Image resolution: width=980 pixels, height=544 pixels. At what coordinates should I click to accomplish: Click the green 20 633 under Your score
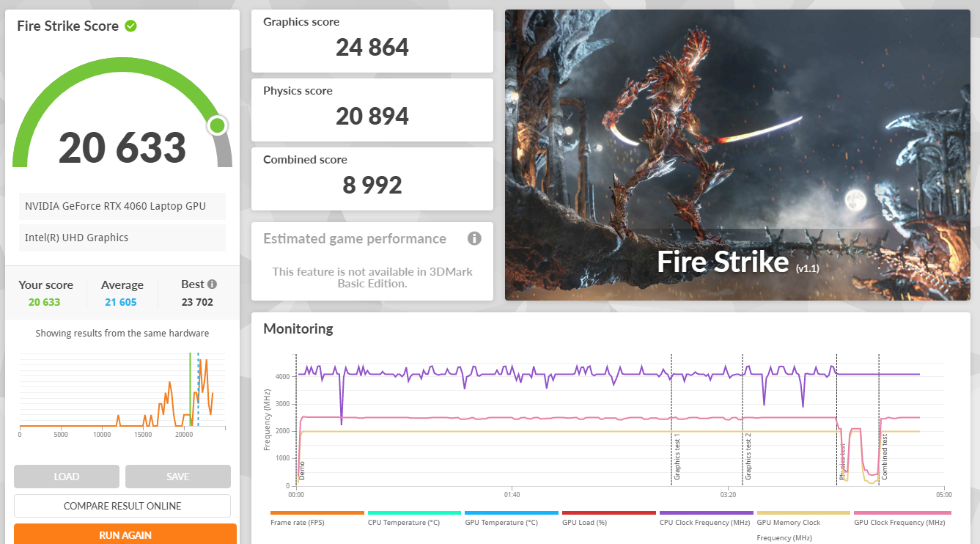(45, 302)
